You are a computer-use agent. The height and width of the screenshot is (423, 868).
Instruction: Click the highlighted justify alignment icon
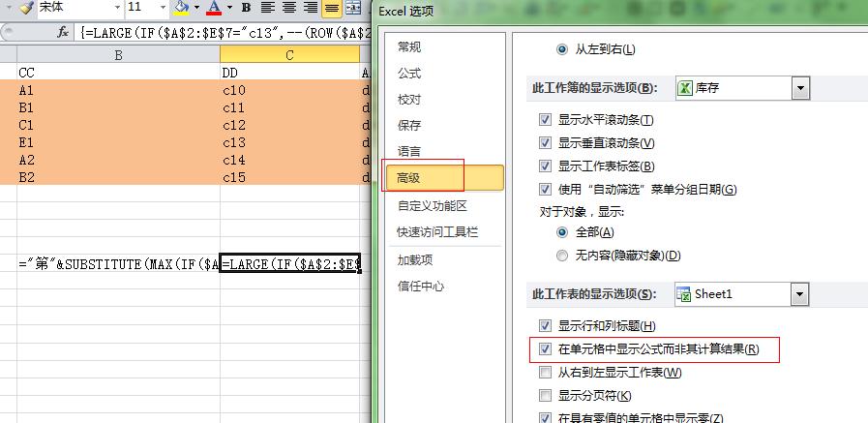pyautogui.click(x=332, y=7)
